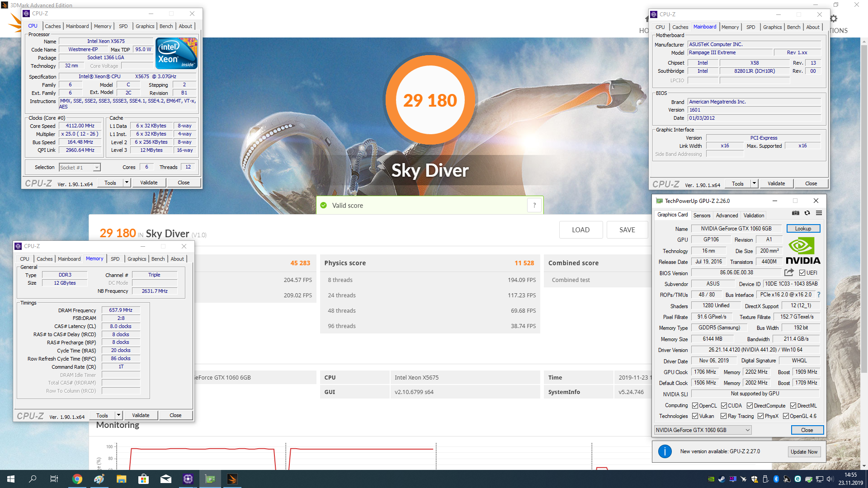Screen dimensions: 868x488
Task: Click the Lookup button in GPU-Z
Action: click(x=803, y=229)
